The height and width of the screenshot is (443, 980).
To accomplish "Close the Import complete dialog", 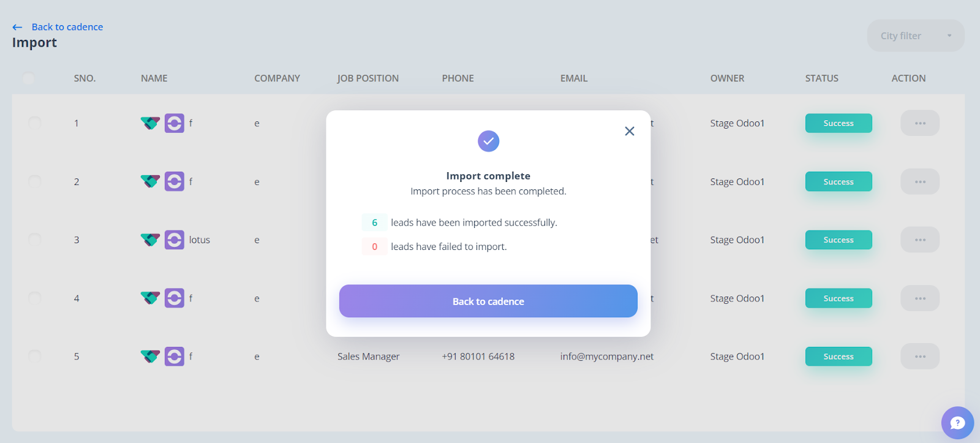I will tap(629, 131).
